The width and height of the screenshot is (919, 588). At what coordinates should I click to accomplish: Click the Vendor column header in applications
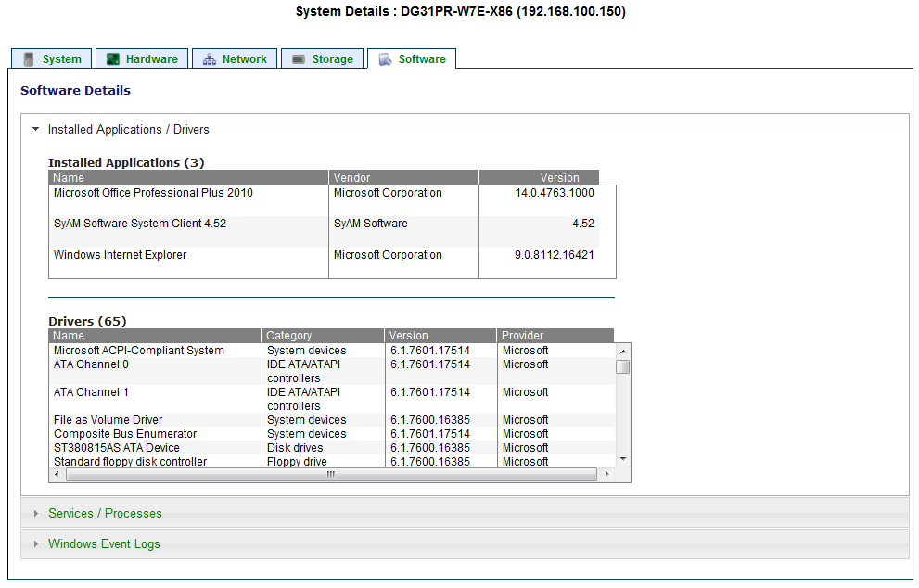(352, 177)
